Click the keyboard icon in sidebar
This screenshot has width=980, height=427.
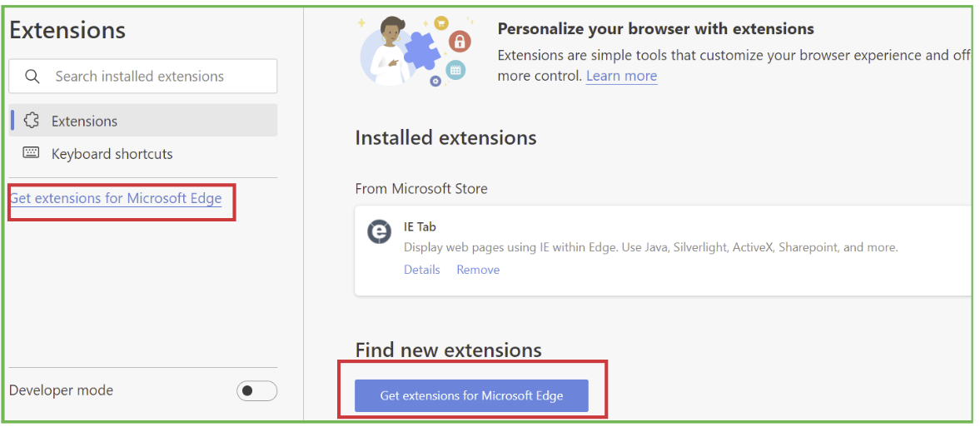tap(31, 153)
